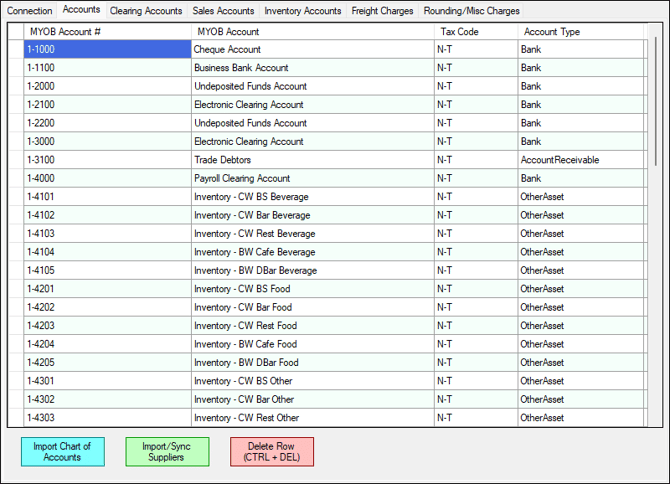The width and height of the screenshot is (670, 484).
Task: Click the OtherAsset type in row 1-4303
Action: coord(580,417)
